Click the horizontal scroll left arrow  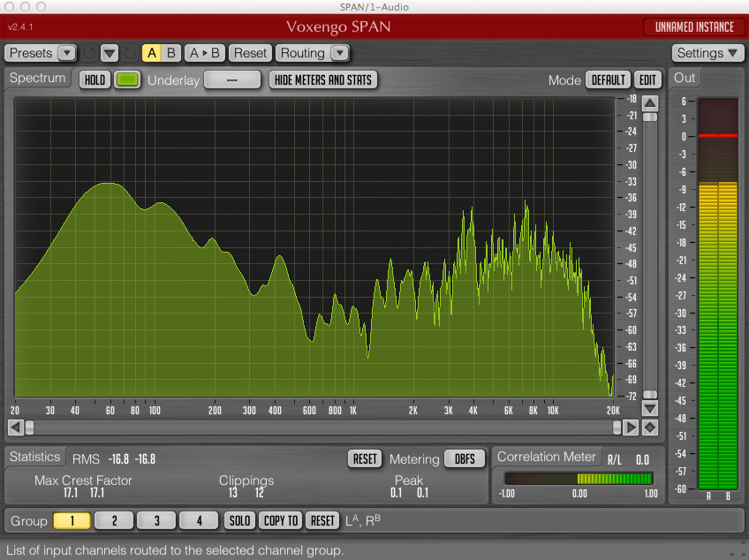pyautogui.click(x=16, y=428)
